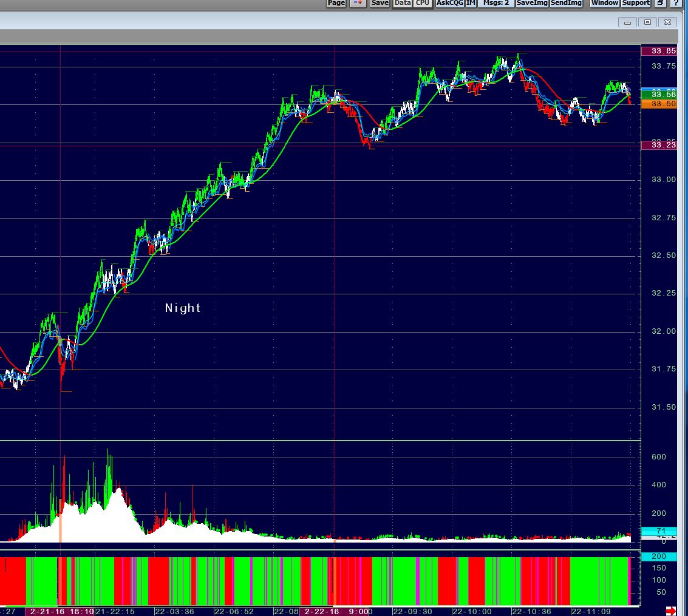688x616 pixels.
Task: Open the Window menu
Action: point(604,3)
